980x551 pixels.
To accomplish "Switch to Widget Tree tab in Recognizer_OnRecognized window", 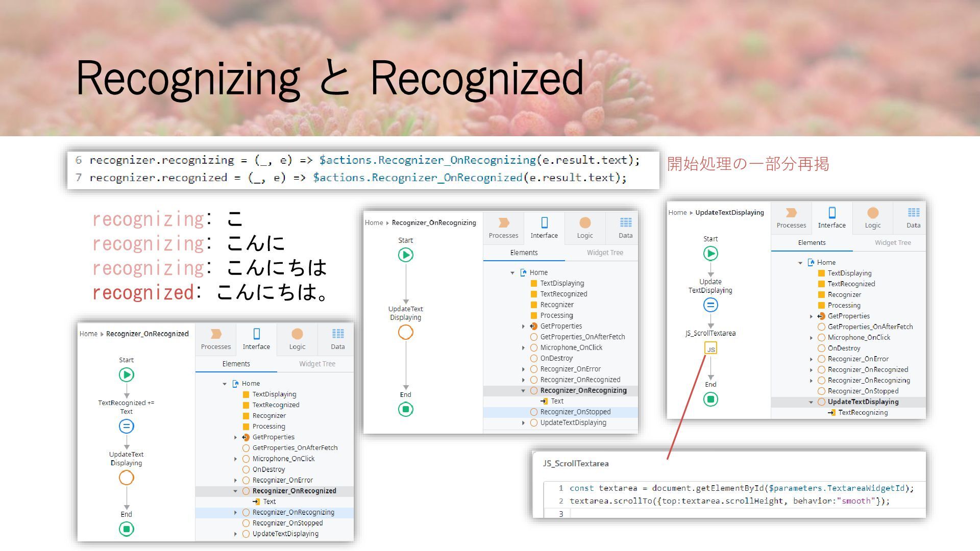I will coord(317,364).
